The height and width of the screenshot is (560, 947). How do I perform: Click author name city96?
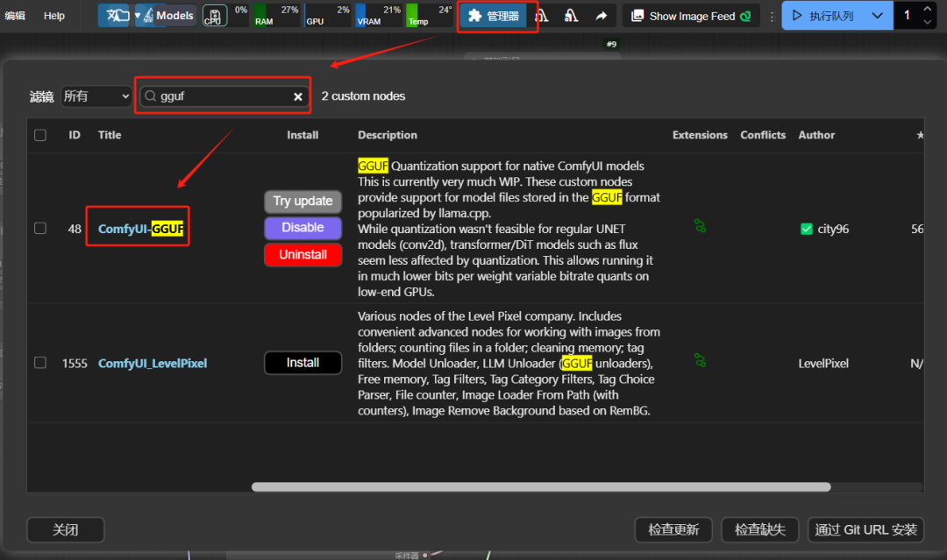tap(833, 229)
